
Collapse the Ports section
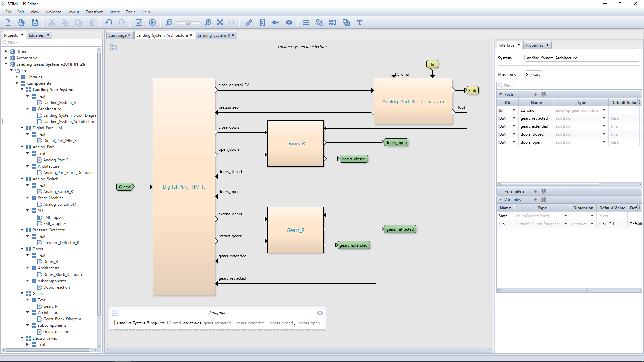point(501,94)
